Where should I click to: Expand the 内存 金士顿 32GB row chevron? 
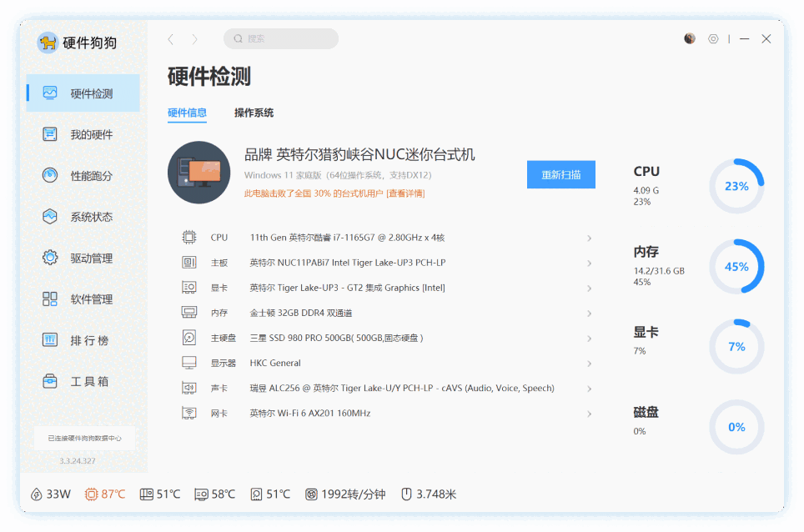pyautogui.click(x=589, y=314)
